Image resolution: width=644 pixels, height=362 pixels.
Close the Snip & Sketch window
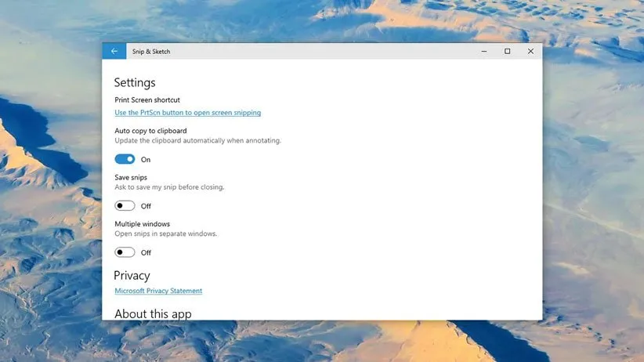(x=530, y=52)
